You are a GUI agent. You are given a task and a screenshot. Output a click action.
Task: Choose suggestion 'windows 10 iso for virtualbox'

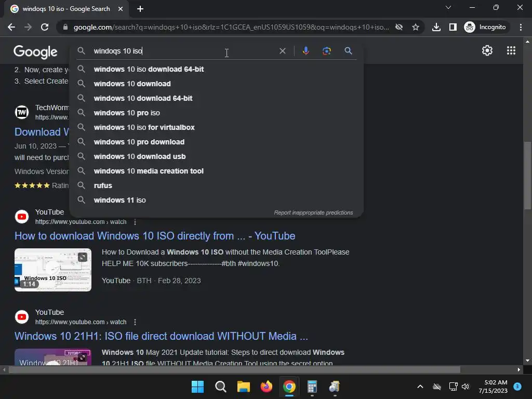click(x=217, y=128)
